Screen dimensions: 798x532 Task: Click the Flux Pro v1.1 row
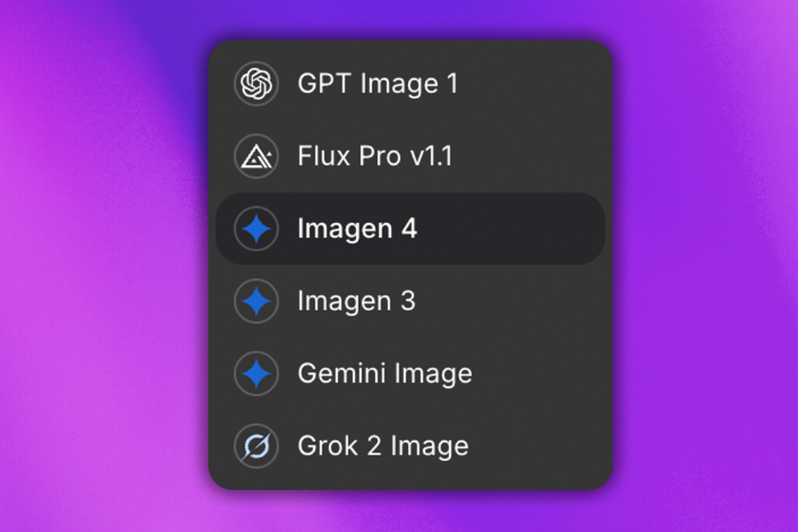click(x=406, y=156)
